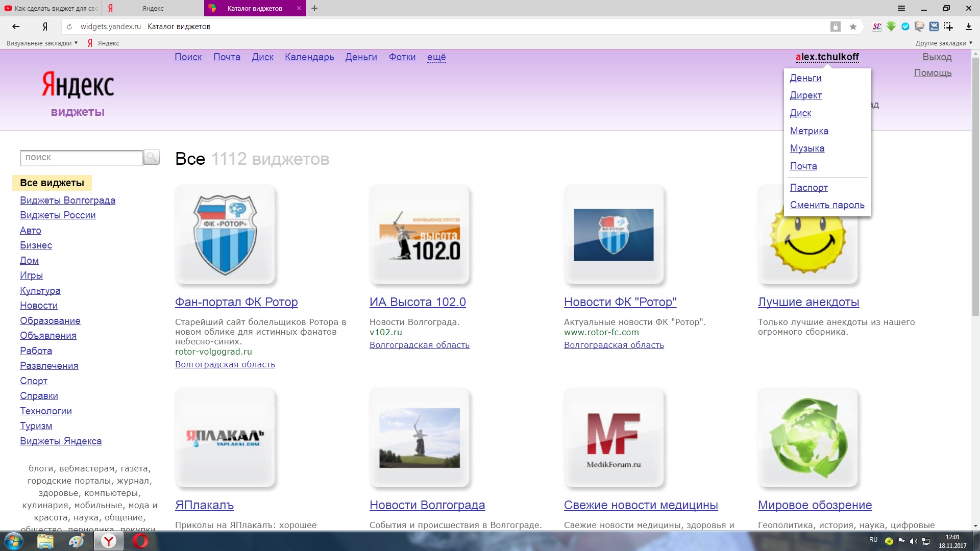Open Поиск link in top navigation
This screenshot has height=551, width=980.
tap(188, 57)
